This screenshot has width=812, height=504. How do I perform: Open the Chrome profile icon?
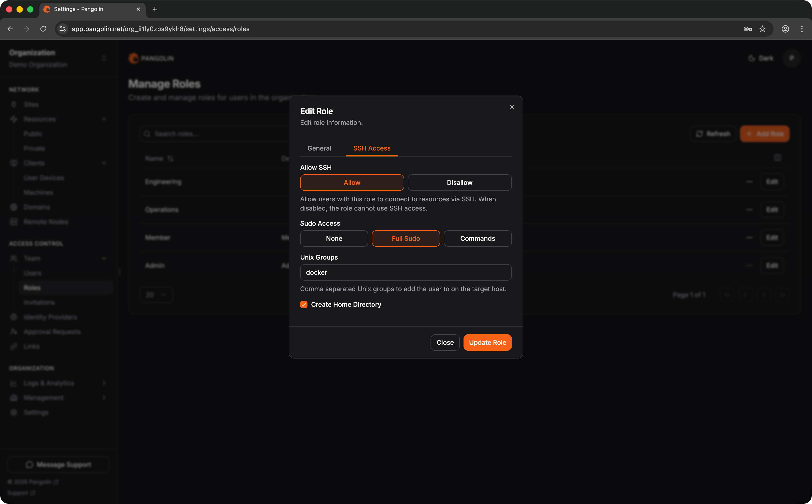tap(785, 29)
